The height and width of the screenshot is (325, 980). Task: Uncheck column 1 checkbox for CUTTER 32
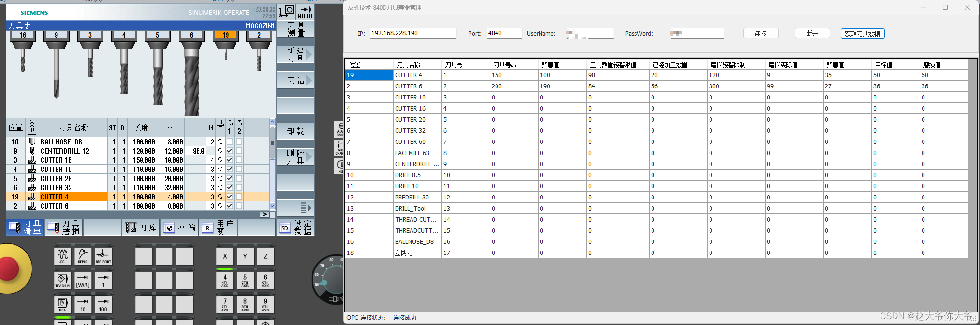coord(230,187)
